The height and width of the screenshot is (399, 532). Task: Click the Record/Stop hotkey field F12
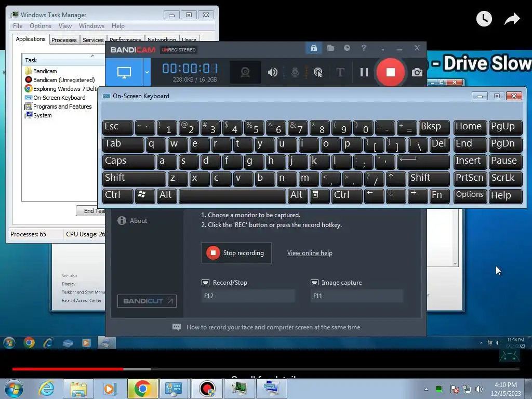pos(248,296)
